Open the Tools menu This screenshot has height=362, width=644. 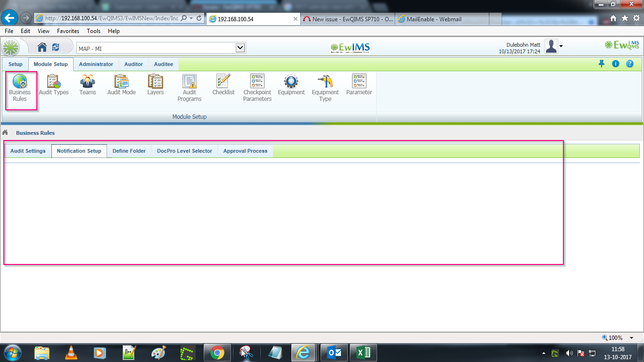click(93, 31)
